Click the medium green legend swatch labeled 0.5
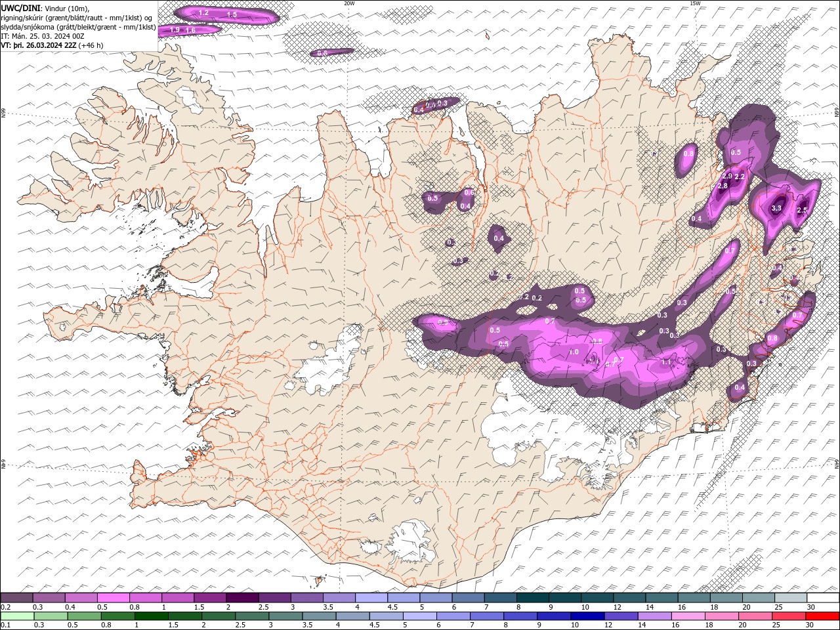The image size is (840, 630). [84, 616]
